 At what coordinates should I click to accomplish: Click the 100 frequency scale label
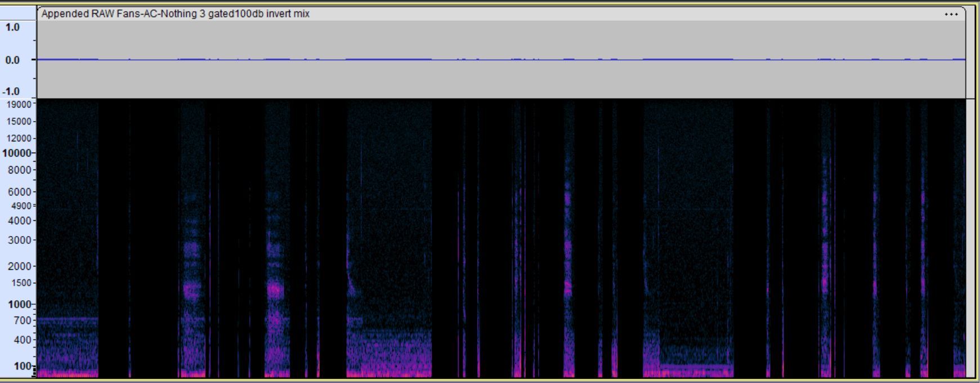point(23,366)
